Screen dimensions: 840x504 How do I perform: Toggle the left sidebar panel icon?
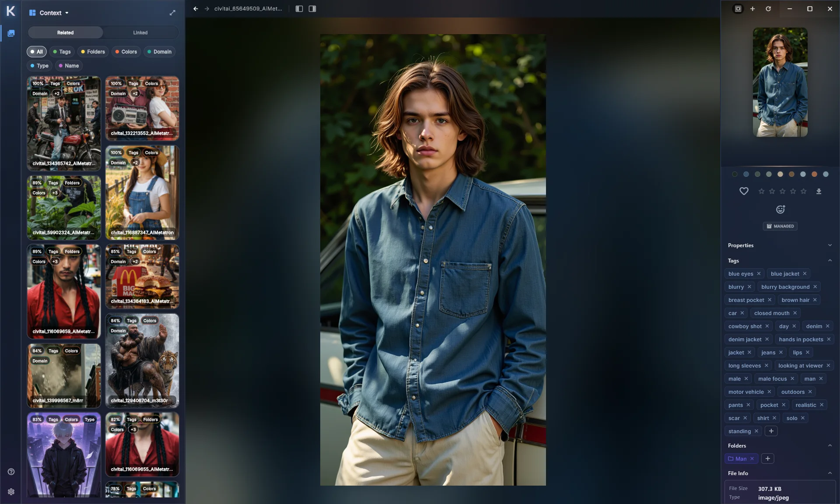coord(299,9)
